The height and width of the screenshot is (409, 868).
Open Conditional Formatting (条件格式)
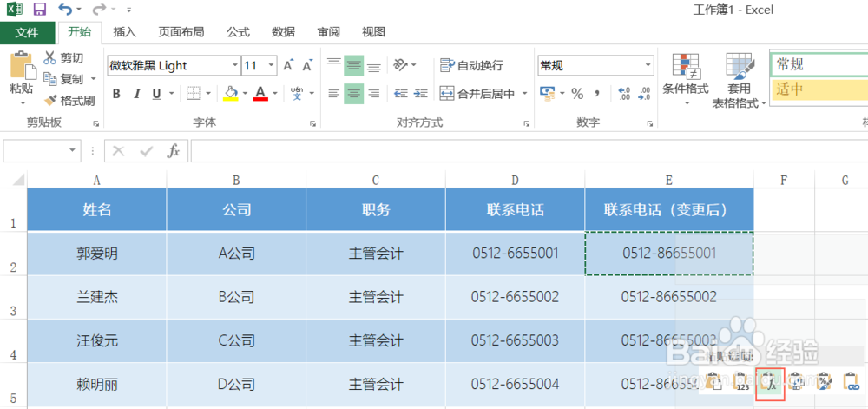point(686,79)
